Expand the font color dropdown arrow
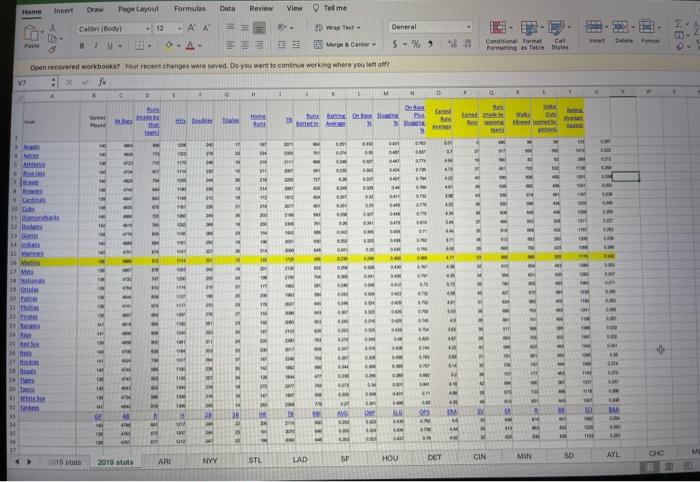This screenshot has height=482, width=700. coord(200,46)
